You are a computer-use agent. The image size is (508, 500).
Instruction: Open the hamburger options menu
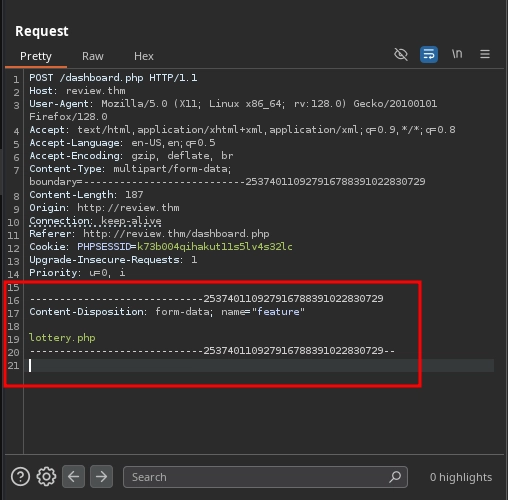pos(485,54)
